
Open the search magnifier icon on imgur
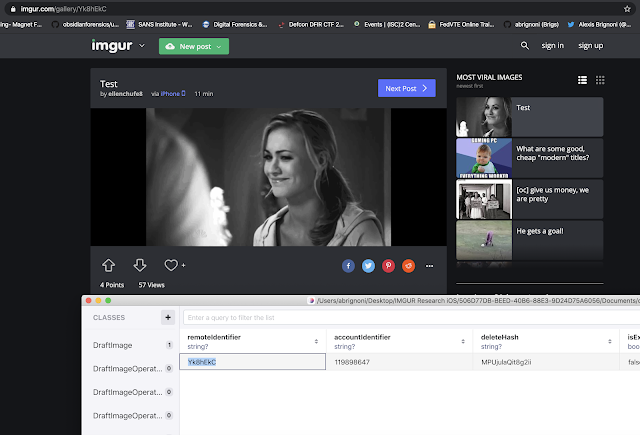click(524, 46)
